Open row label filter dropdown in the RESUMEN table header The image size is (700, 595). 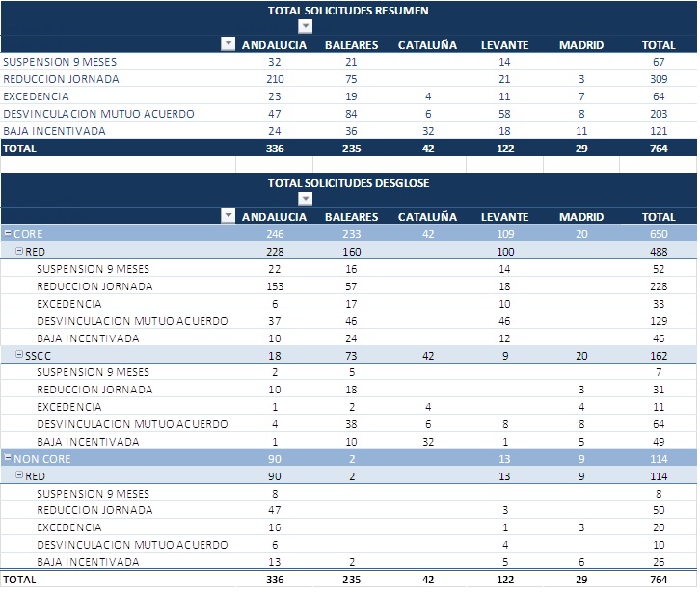tap(229, 43)
